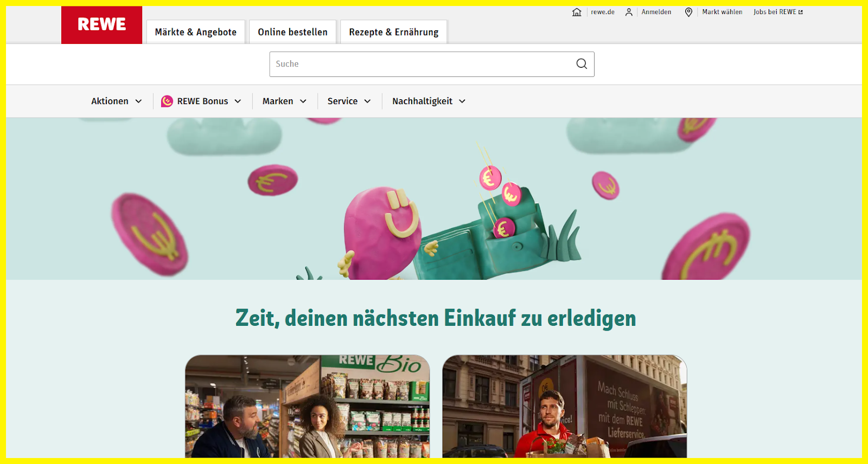The width and height of the screenshot is (868, 464).
Task: Expand the Service chevron
Action: pyautogui.click(x=367, y=101)
